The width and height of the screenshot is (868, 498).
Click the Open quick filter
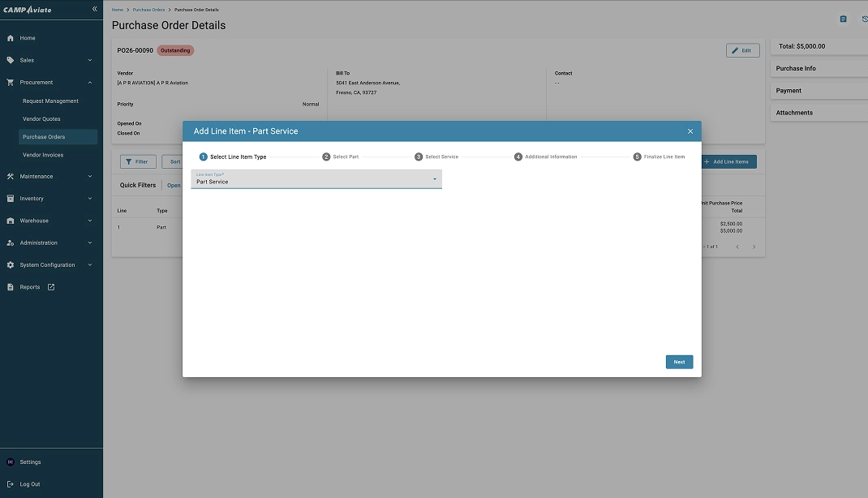pyautogui.click(x=174, y=186)
